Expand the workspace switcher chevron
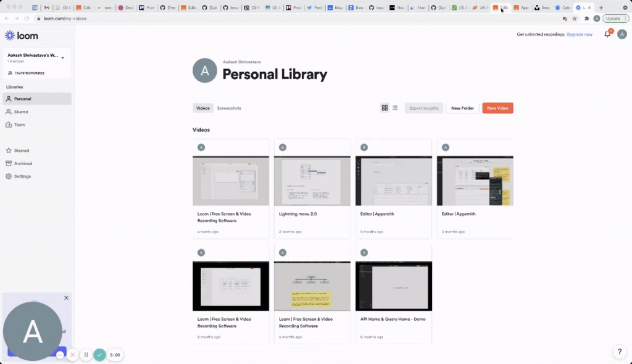Viewport: 632px width, 364px height. [62, 57]
